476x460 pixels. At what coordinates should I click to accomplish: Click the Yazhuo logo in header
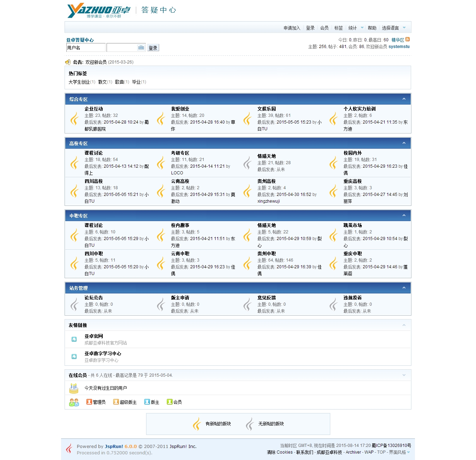(x=98, y=11)
